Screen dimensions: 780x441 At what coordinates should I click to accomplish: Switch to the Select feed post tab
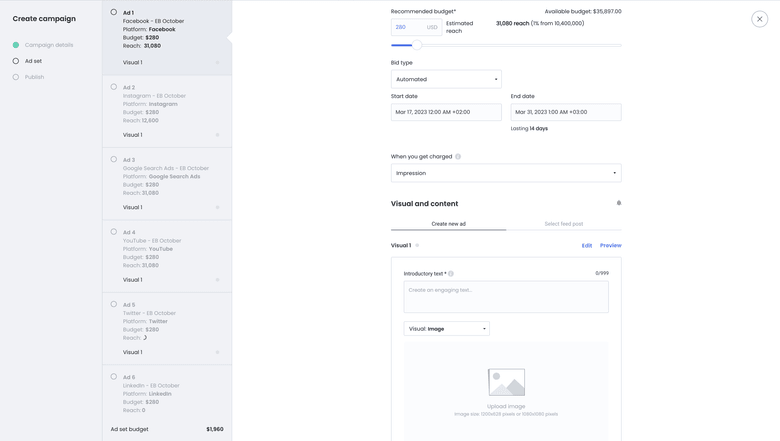coord(563,224)
